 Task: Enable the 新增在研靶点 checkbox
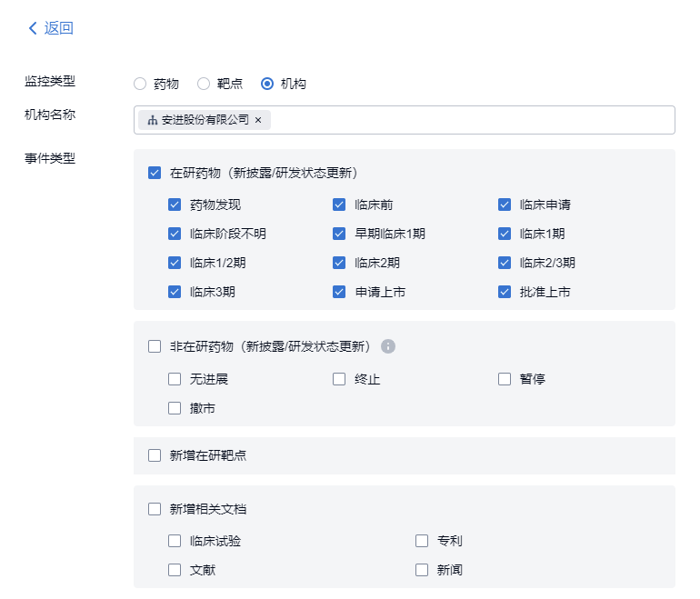click(155, 455)
